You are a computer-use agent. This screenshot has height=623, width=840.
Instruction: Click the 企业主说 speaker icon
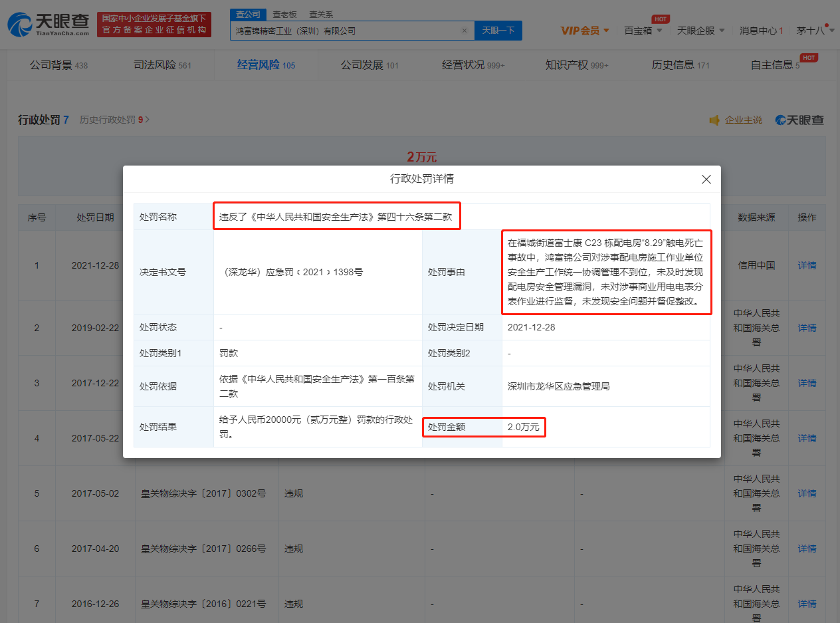point(714,120)
